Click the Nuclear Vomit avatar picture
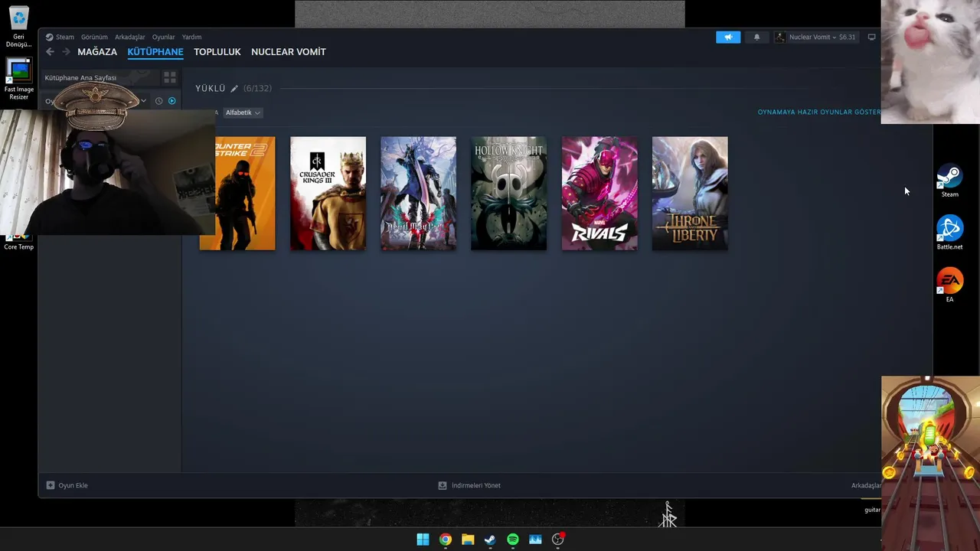 pos(780,37)
